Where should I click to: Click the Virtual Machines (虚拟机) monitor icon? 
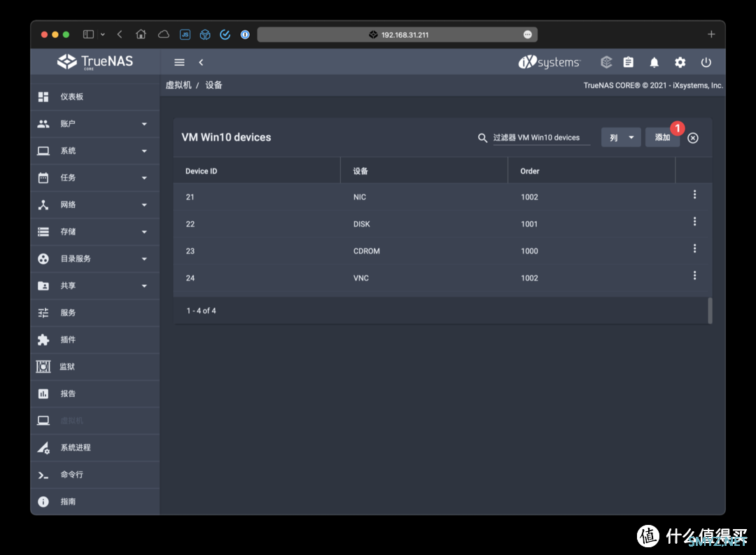coord(43,421)
